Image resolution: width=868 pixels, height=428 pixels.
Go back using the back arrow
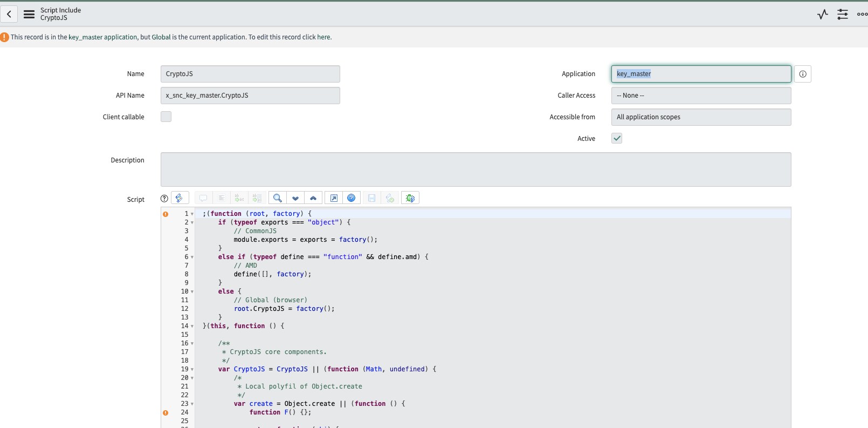pos(9,14)
